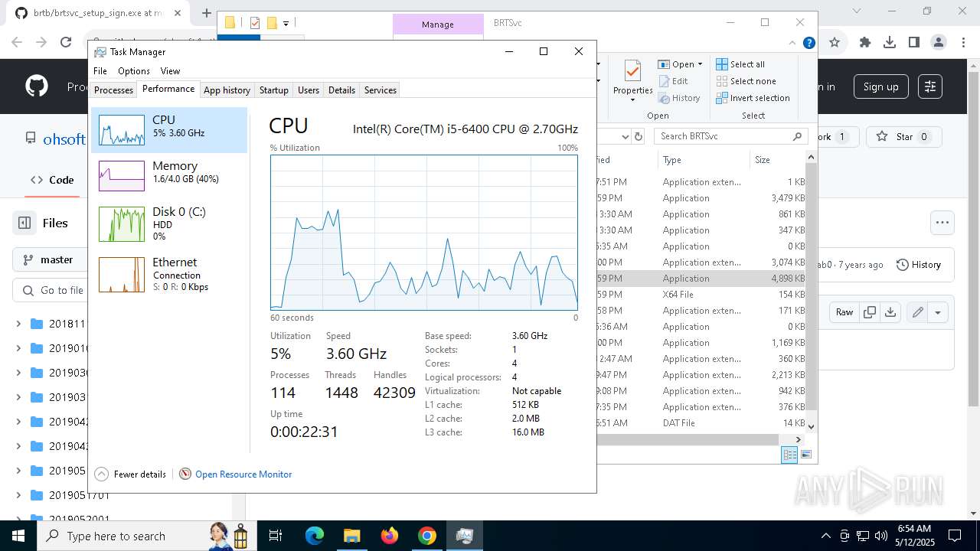Open Explorer address history dropdown
Screen dimensions: 980x551
[x=626, y=136]
